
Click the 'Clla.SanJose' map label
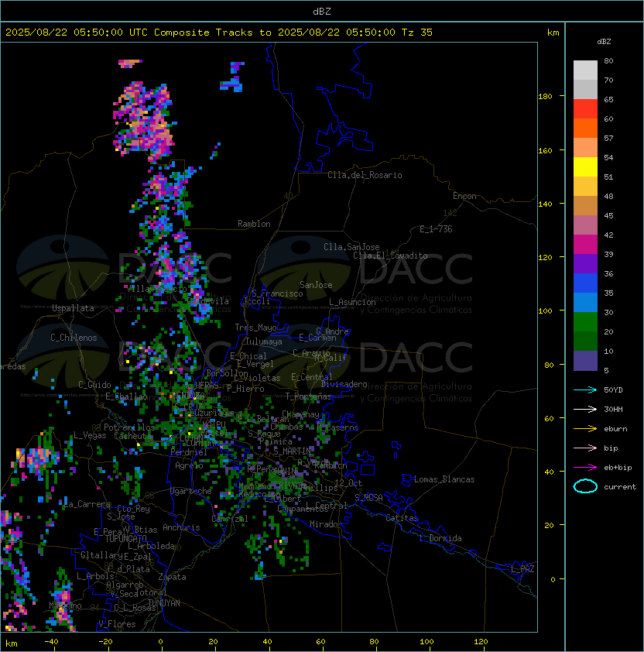[351, 247]
